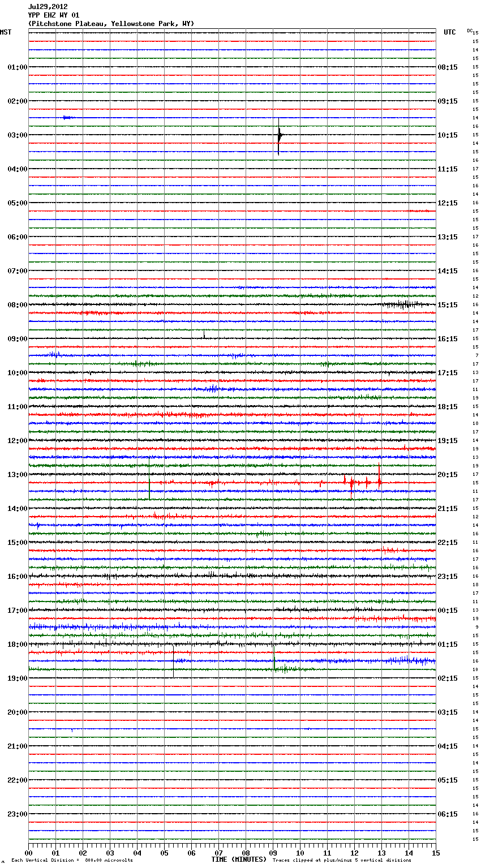481x868 pixels.
Task: Select the 14:15 UTC time label
Action: point(448,271)
